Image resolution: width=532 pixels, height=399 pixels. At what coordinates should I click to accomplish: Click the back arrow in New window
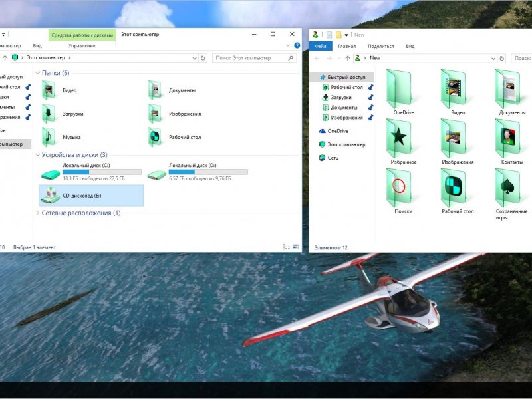[x=317, y=58]
